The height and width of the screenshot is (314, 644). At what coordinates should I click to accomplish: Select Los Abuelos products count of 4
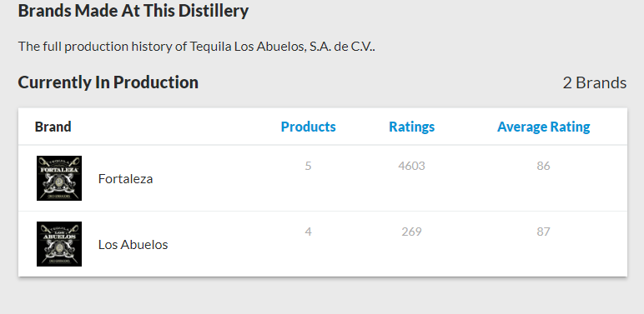[308, 232]
